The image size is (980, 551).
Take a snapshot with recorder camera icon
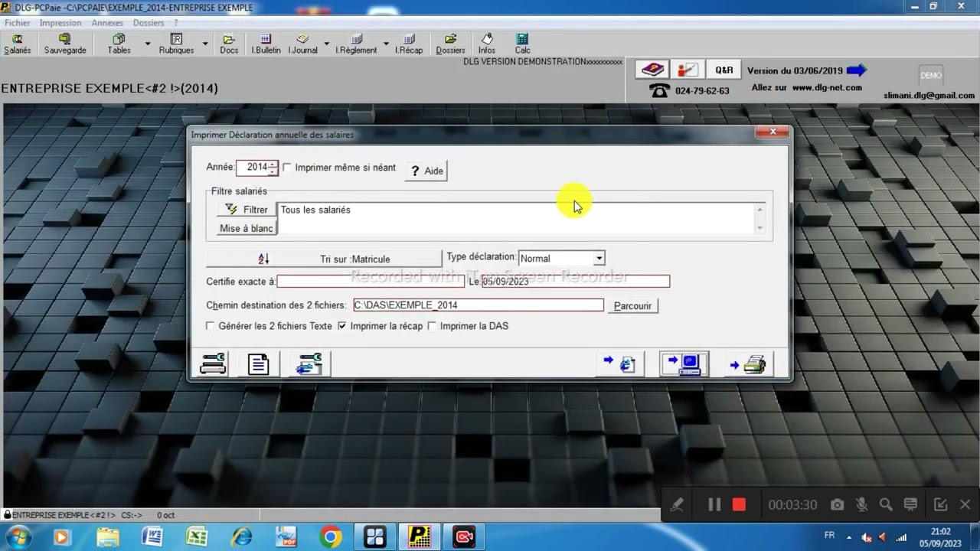pos(838,504)
